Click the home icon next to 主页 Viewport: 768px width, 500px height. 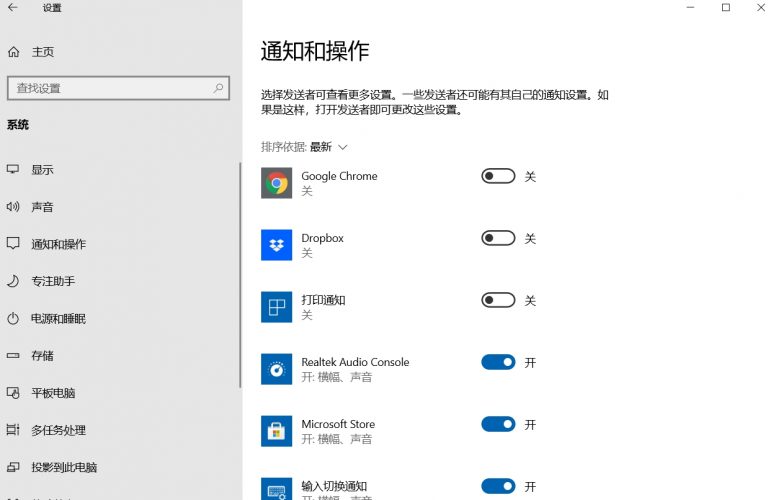(x=14, y=51)
